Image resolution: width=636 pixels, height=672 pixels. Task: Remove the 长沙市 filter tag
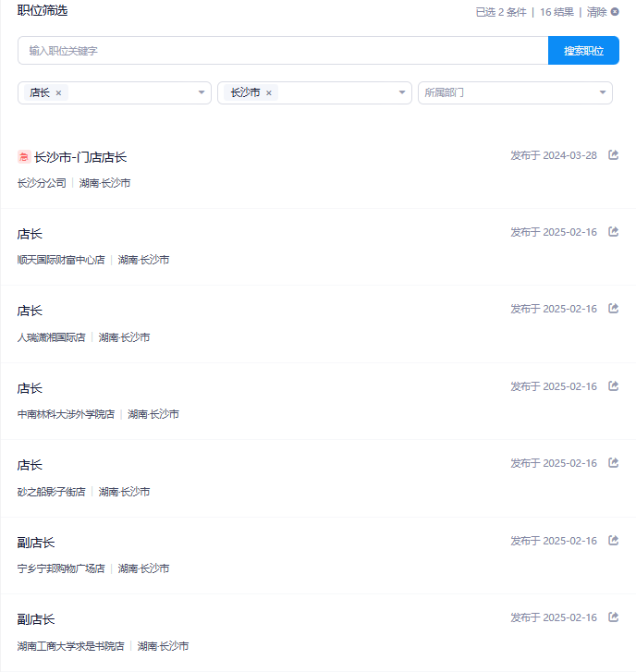pos(269,93)
